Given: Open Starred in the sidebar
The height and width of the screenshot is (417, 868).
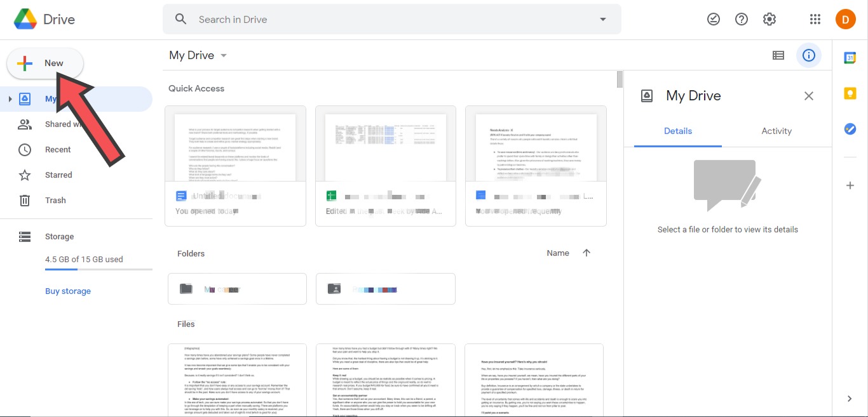Looking at the screenshot, I should coord(76,175).
